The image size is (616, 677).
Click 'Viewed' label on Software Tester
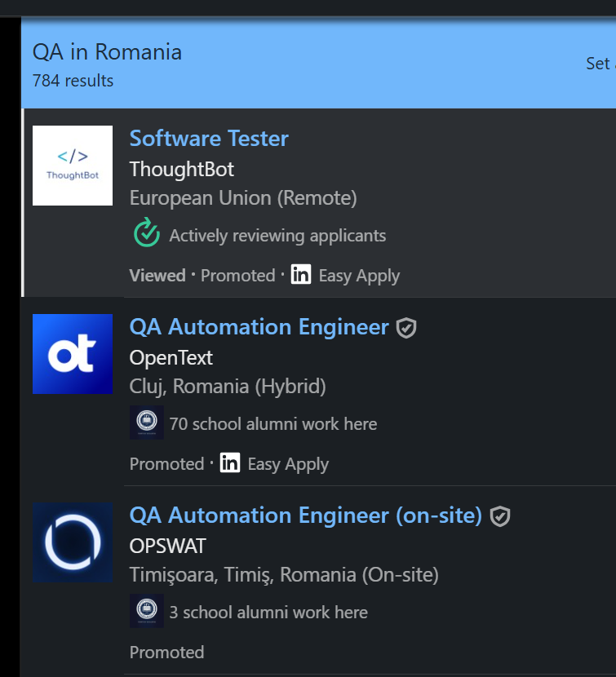[157, 276]
